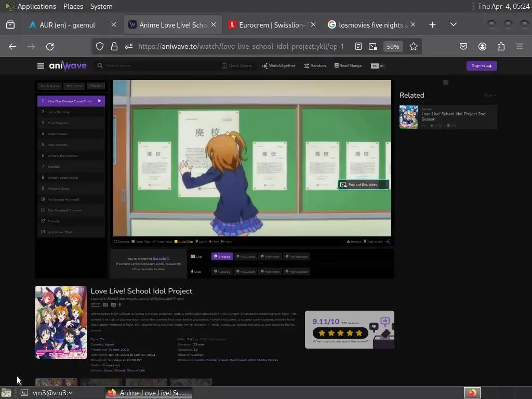The height and width of the screenshot is (399, 532).
Task: Select episode 6 Who Is the Center?
Action: [71, 156]
